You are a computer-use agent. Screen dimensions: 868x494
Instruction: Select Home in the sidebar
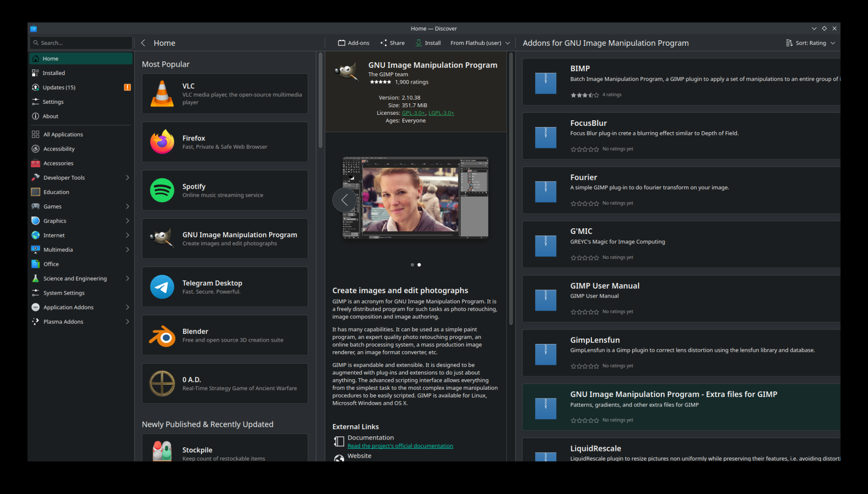(81, 59)
